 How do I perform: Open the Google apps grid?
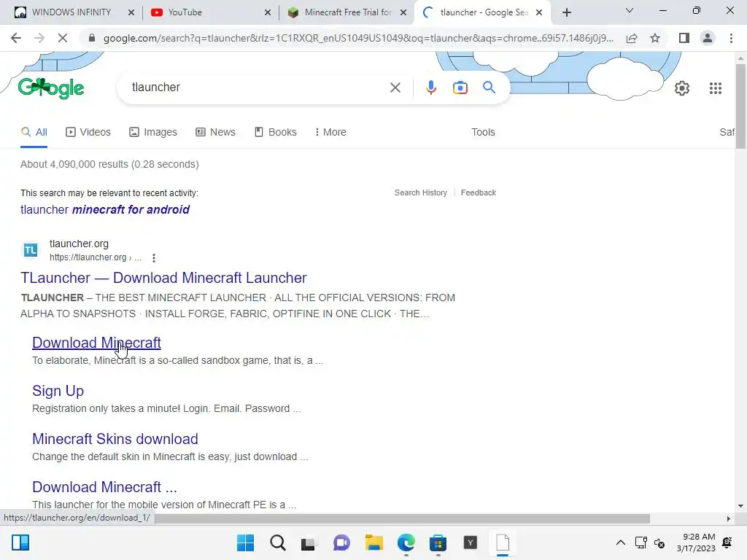pos(715,88)
